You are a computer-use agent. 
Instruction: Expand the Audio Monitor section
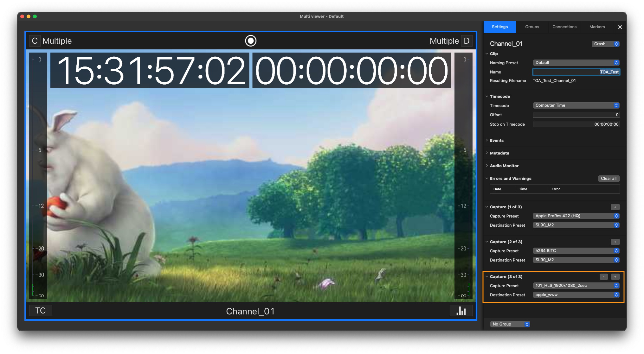click(x=487, y=166)
